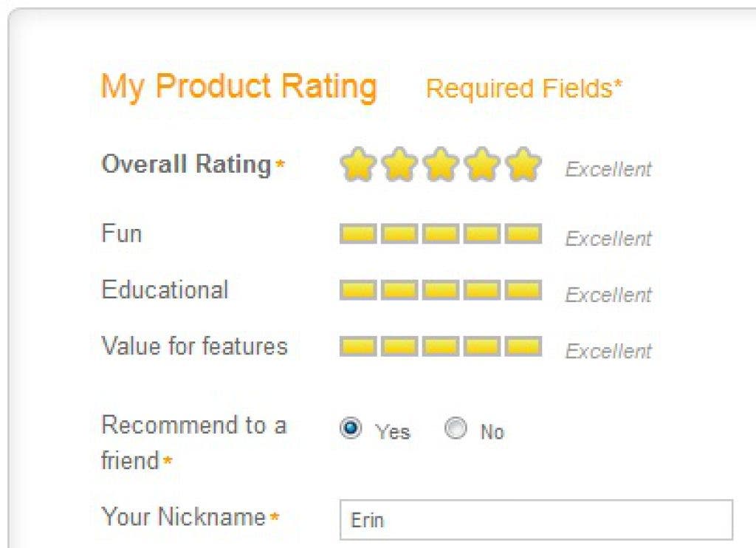Click the first Educational rating bar
The image size is (756, 548).
pos(359,290)
